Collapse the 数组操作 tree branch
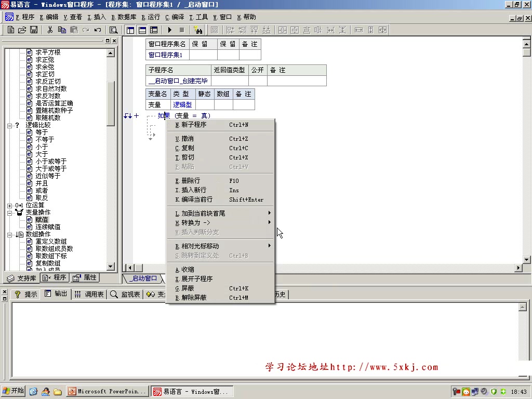532x399 pixels. point(9,234)
